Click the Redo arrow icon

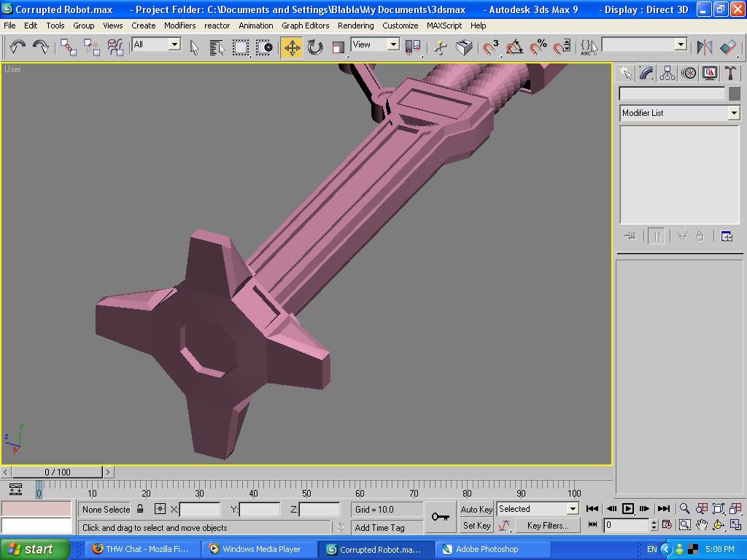coord(41,47)
